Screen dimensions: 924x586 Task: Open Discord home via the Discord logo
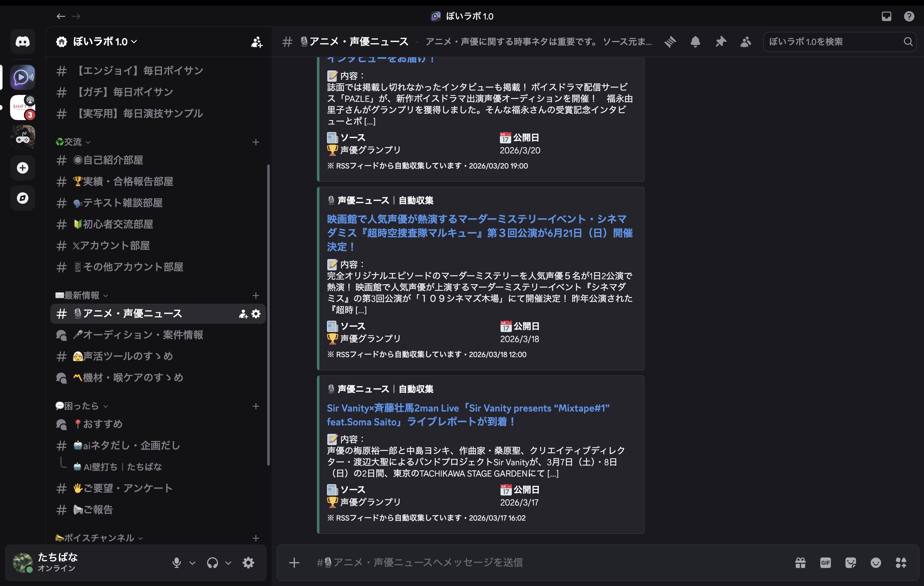(x=22, y=41)
